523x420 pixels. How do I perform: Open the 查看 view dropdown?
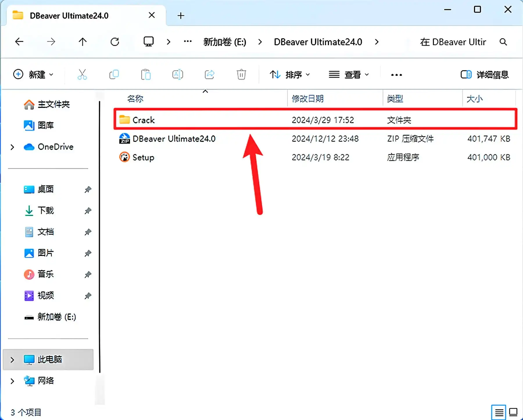pyautogui.click(x=349, y=75)
